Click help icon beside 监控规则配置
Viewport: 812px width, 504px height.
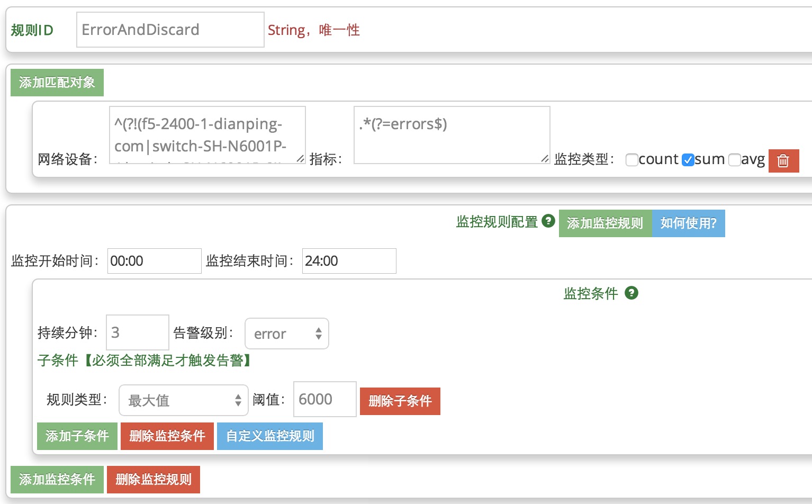point(549,221)
